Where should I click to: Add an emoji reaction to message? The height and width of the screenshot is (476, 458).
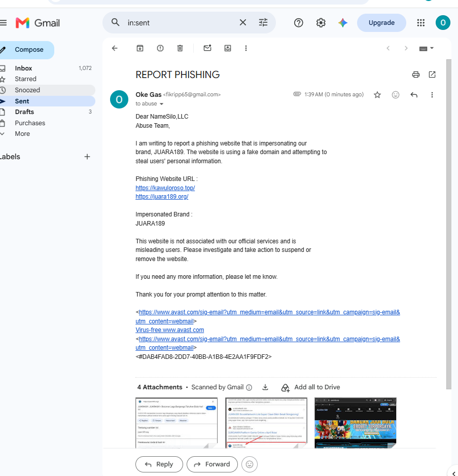(x=396, y=95)
